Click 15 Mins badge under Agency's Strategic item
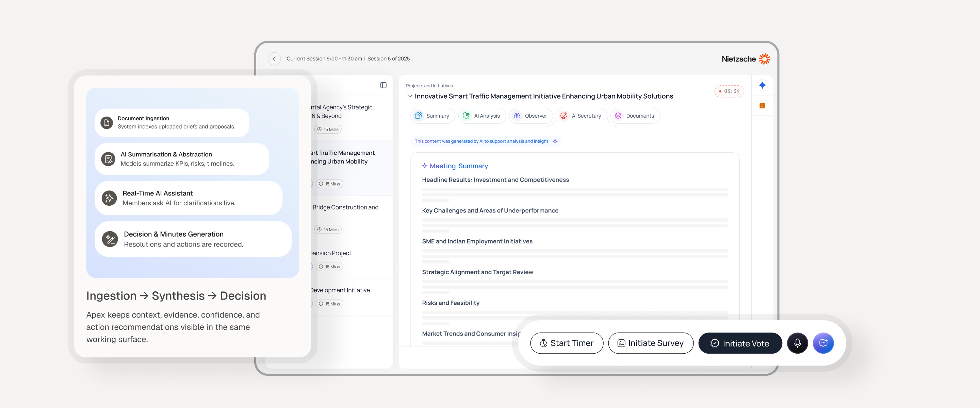 click(x=328, y=129)
